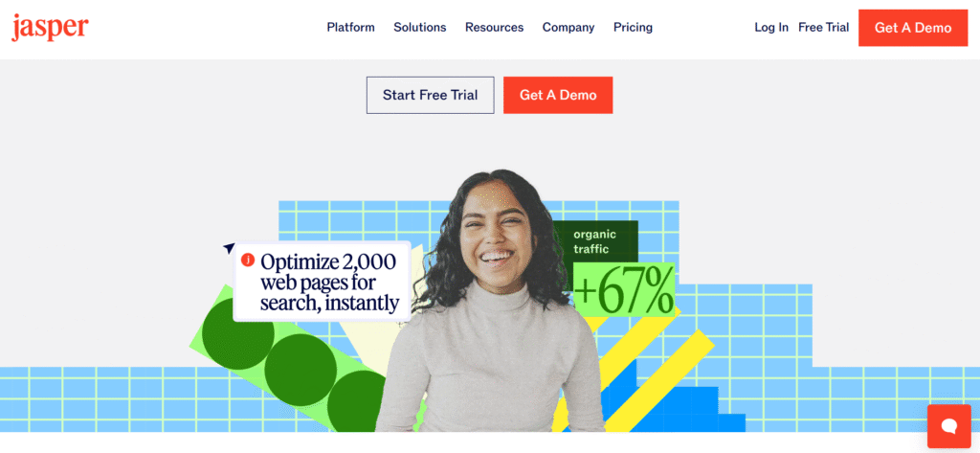Select the Company nav item

pyautogui.click(x=568, y=28)
